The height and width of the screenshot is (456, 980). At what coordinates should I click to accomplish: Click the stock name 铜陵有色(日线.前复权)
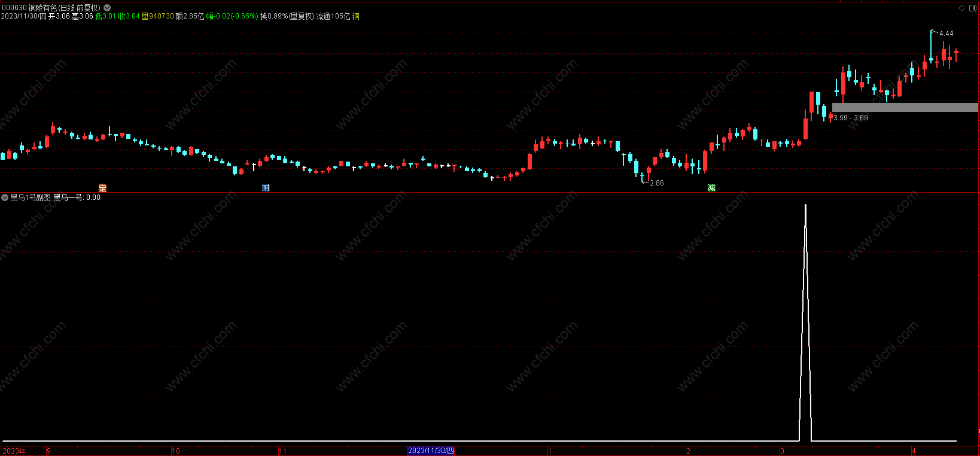[65, 8]
